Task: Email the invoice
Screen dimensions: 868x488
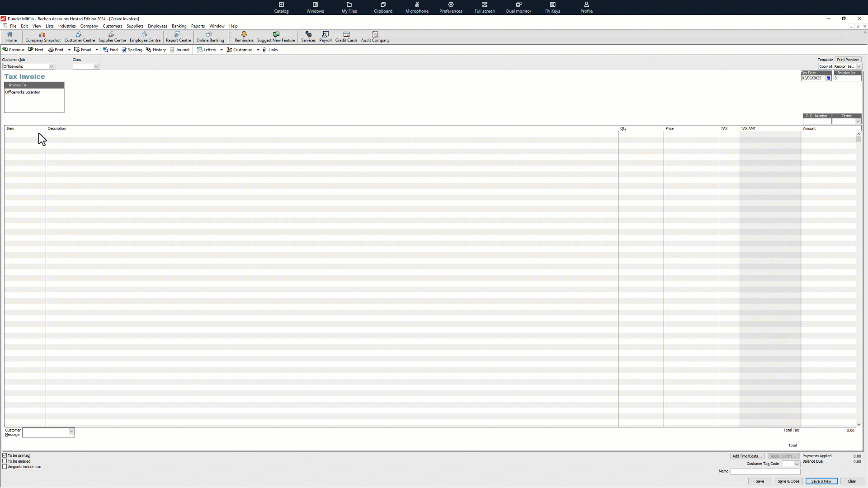Action: pos(83,50)
